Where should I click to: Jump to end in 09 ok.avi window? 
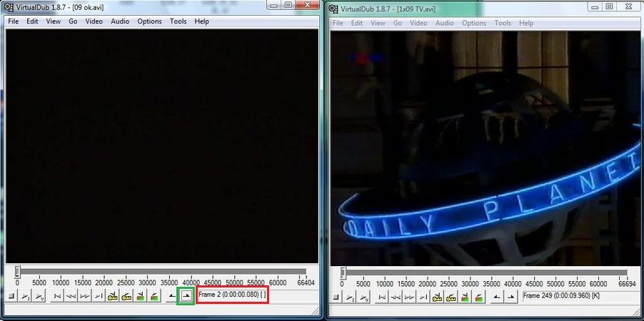pyautogui.click(x=99, y=296)
